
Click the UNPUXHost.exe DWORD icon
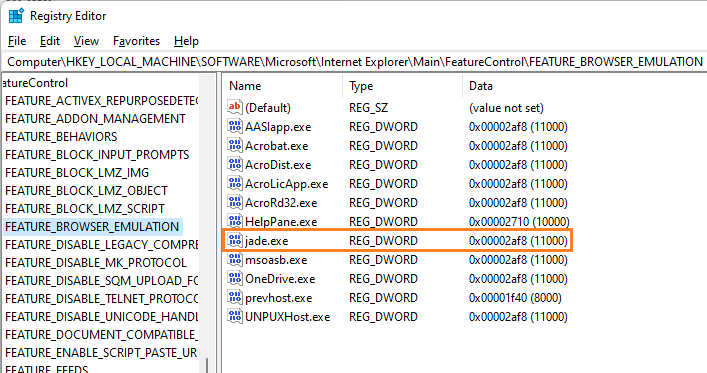[x=235, y=316]
